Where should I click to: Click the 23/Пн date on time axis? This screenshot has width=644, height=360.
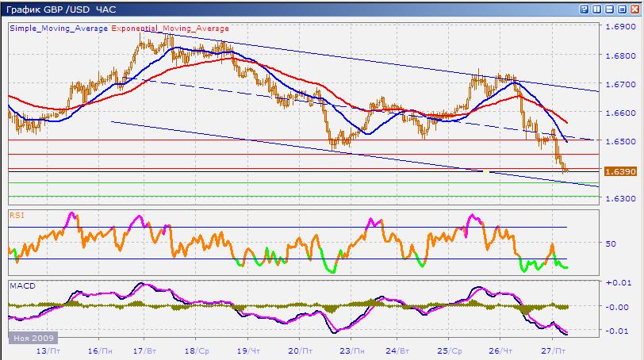(x=351, y=349)
